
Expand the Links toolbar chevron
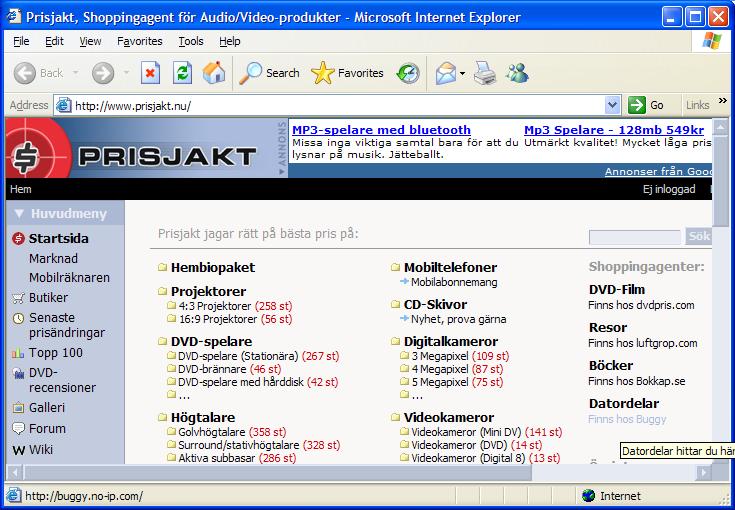722,100
